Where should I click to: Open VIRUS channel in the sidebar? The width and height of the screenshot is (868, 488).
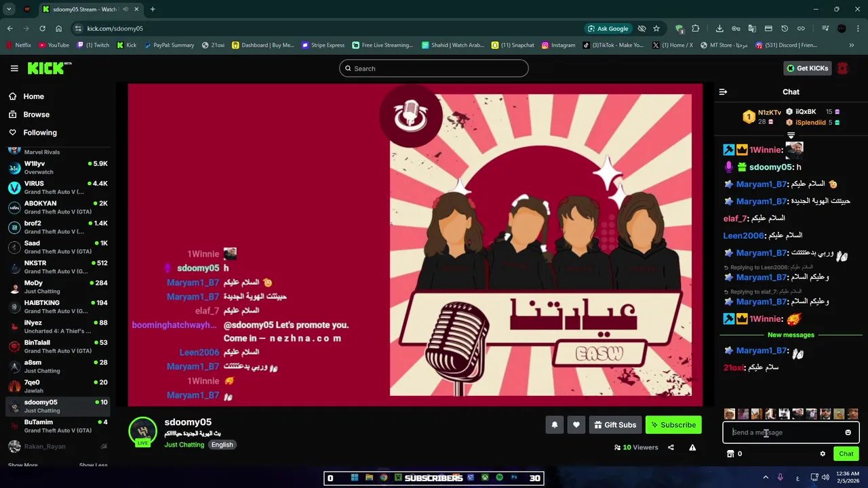click(x=58, y=188)
